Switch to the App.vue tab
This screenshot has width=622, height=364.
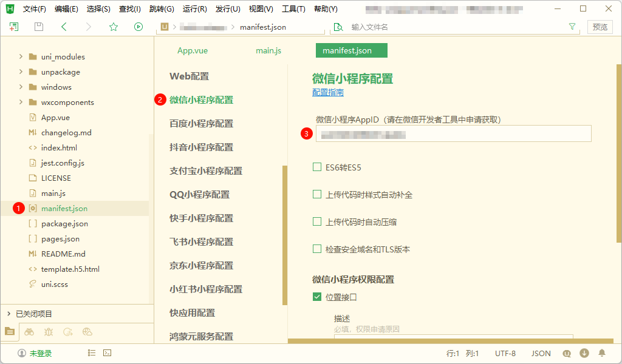pos(193,51)
